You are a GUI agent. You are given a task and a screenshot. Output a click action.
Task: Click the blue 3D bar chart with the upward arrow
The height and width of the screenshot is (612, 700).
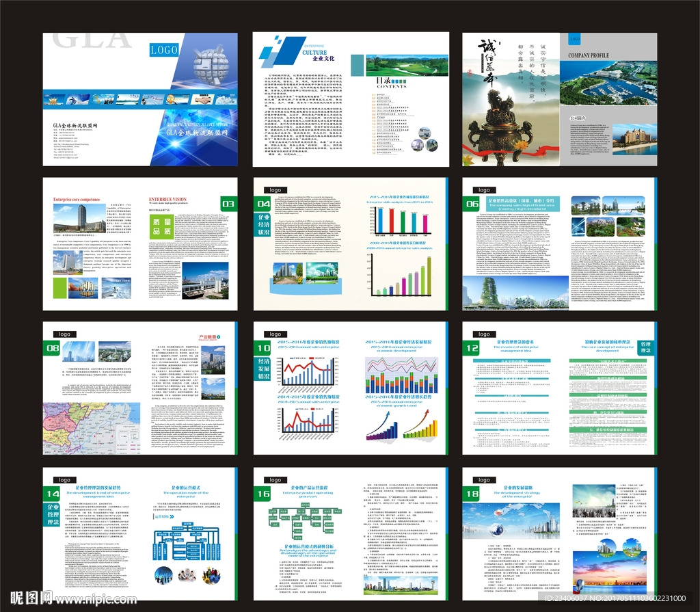382,427
